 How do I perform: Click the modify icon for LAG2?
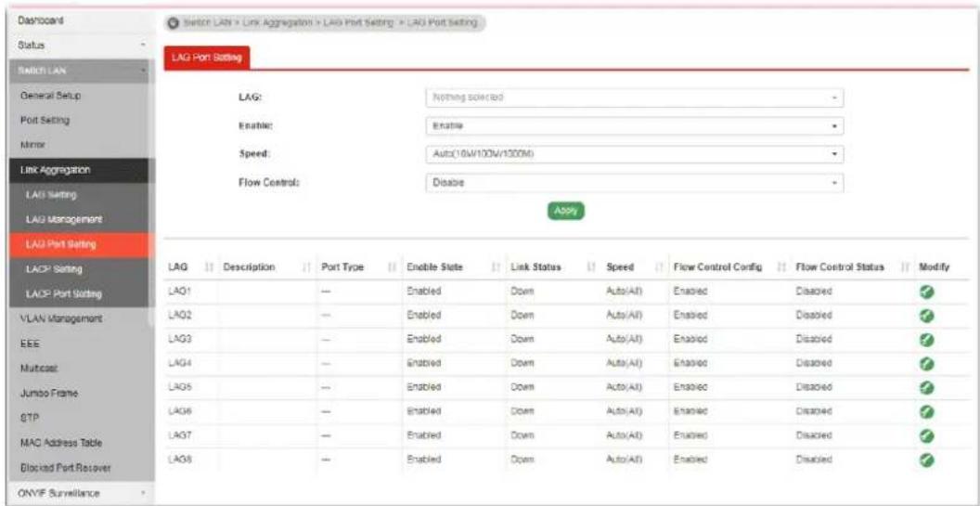tap(927, 316)
